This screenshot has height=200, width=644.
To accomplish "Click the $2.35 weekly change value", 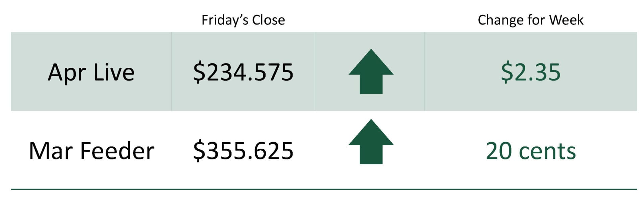I will coord(531,72).
